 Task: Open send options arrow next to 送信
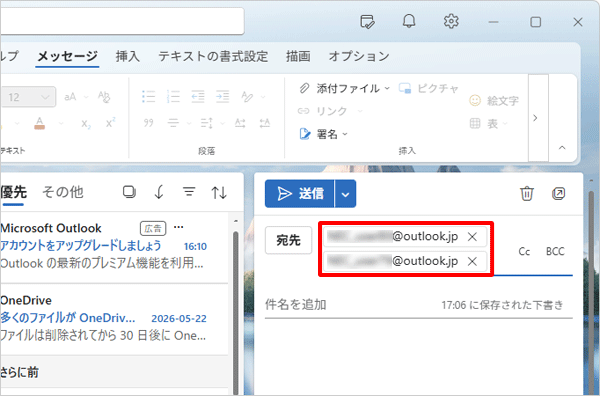[x=345, y=194]
